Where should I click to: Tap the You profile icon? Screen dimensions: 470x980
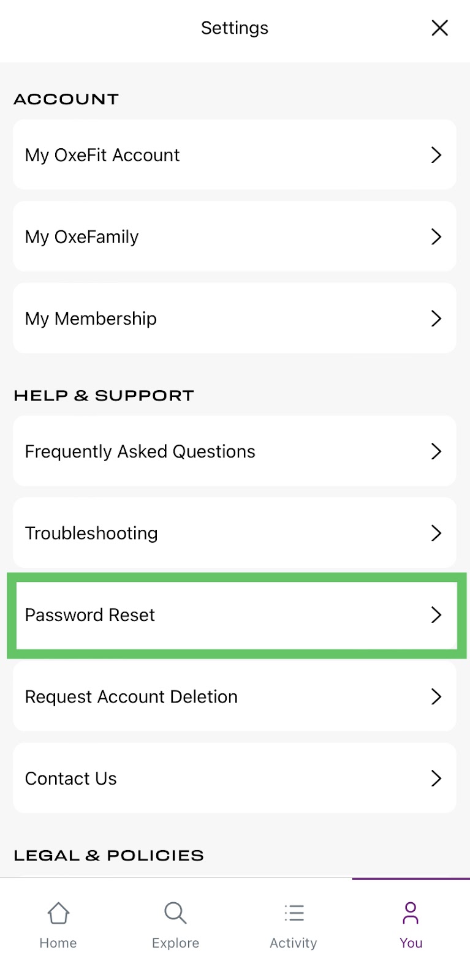tap(411, 913)
